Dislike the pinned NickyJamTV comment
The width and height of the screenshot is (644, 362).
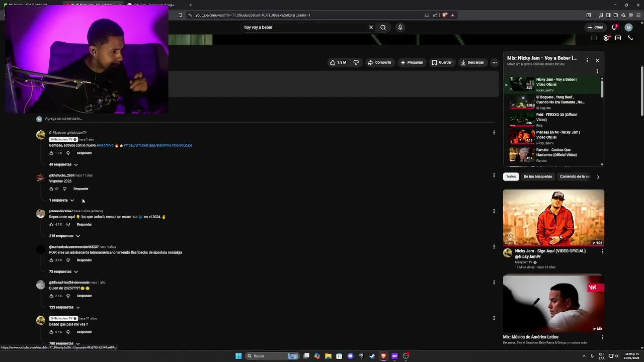coord(68,153)
